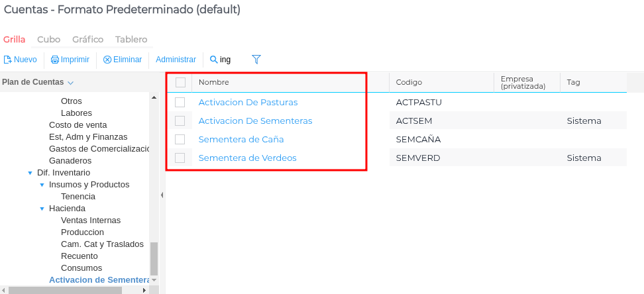Open the filter funnel icon
Viewport: 644px width, 294px height.
[256, 60]
